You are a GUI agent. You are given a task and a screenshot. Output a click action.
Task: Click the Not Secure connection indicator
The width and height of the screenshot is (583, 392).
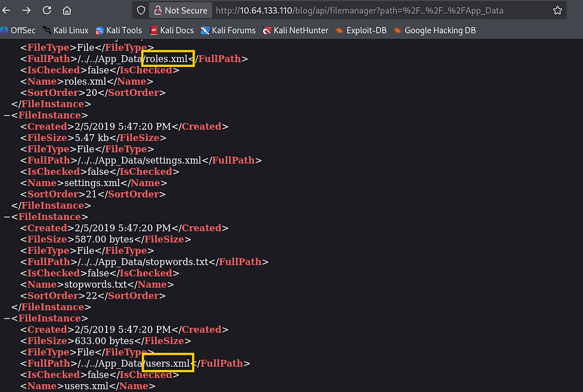click(x=180, y=11)
